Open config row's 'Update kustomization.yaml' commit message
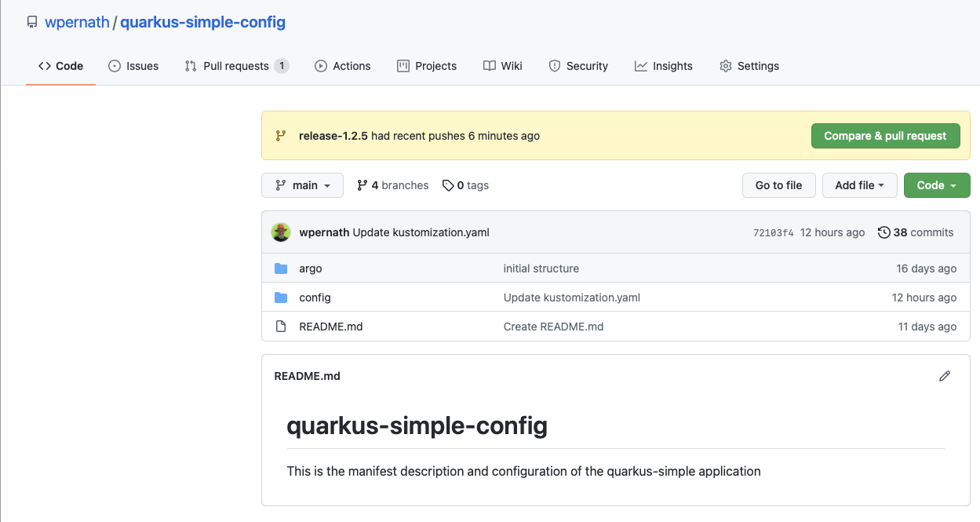 coord(572,298)
